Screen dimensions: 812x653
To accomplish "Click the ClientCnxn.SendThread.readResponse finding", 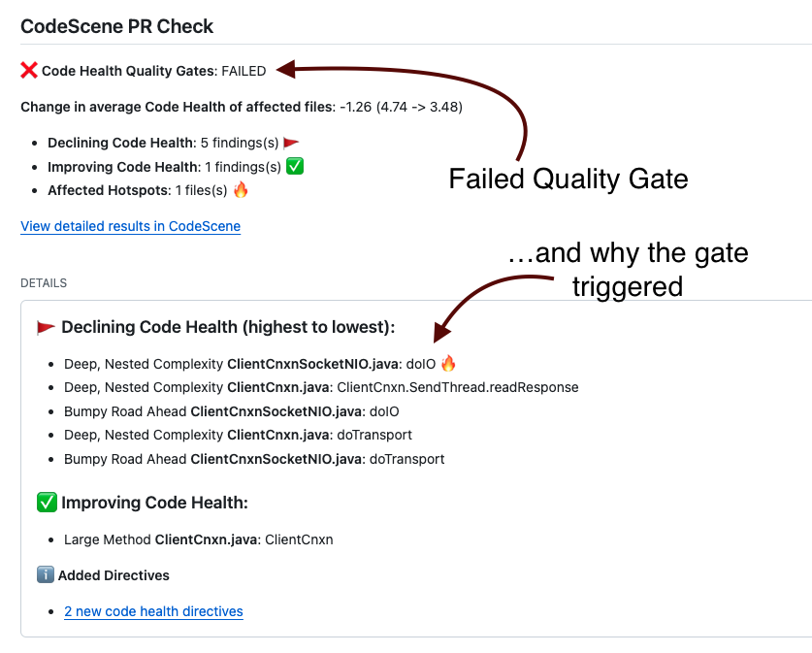I will (320, 387).
